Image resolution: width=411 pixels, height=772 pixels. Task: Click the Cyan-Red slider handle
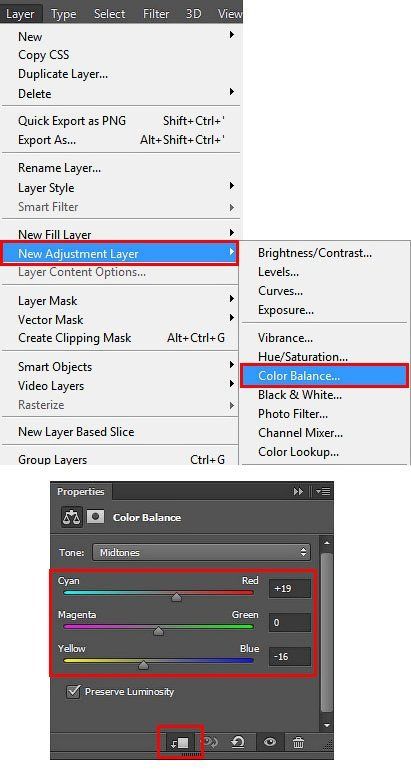point(176,597)
